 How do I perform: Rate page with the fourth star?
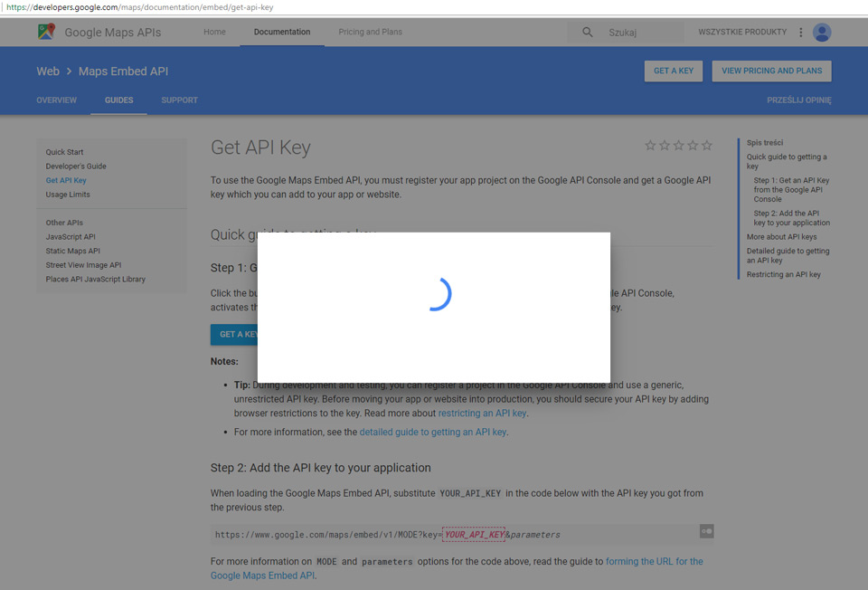click(693, 145)
